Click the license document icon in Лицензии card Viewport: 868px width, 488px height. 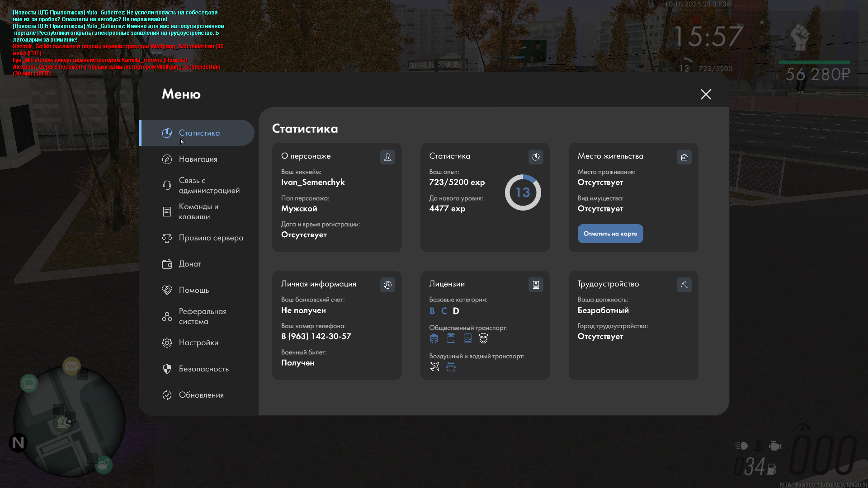point(536,285)
